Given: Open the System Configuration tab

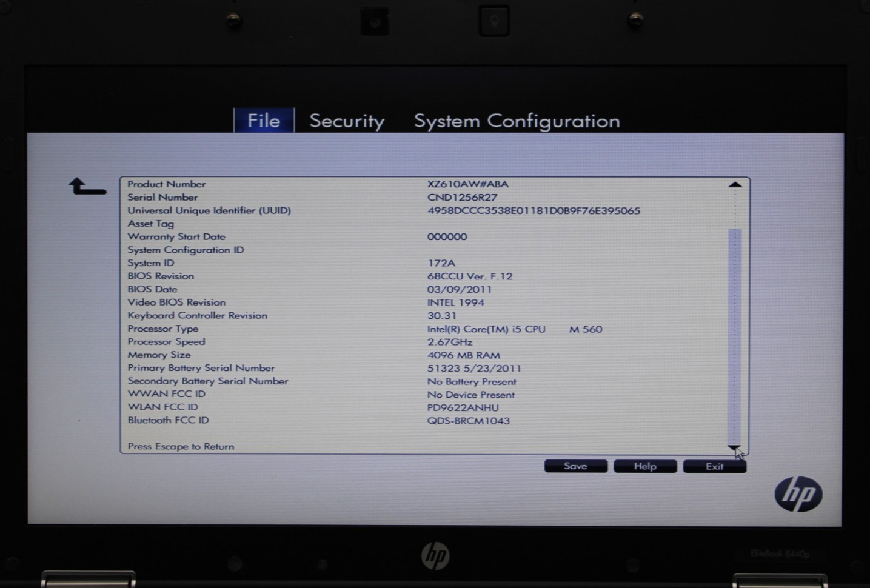Looking at the screenshot, I should 517,121.
